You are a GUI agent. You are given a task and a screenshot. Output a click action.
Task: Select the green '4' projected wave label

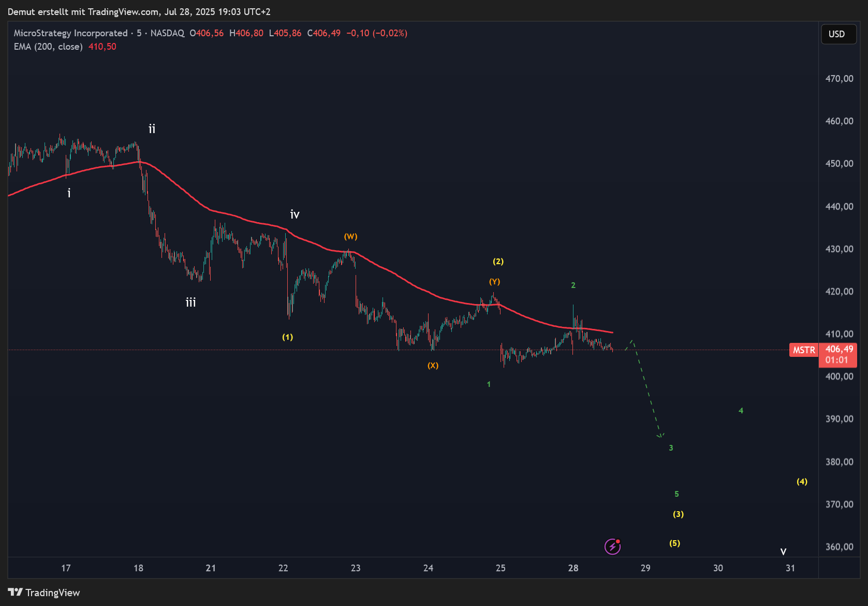(x=741, y=411)
